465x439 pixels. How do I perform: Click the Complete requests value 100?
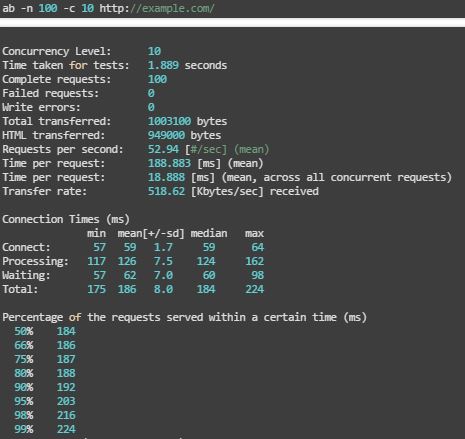point(157,79)
